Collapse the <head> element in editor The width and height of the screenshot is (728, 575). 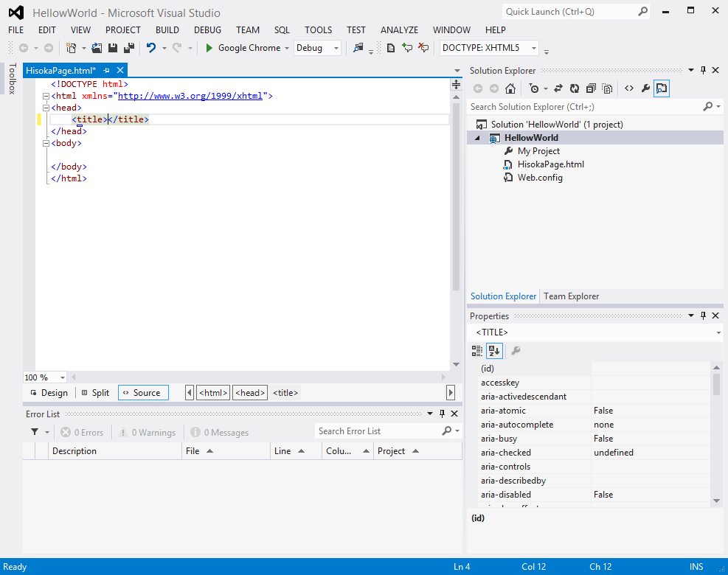46,108
